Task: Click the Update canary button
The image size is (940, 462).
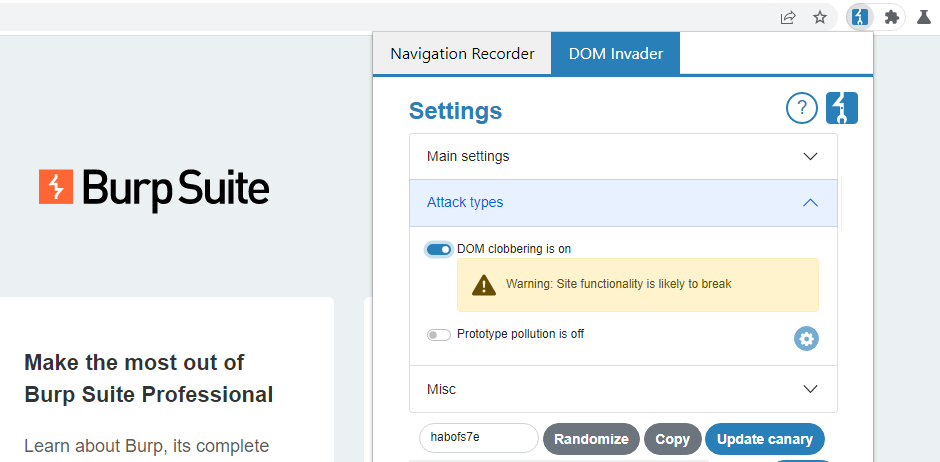Action: point(765,439)
